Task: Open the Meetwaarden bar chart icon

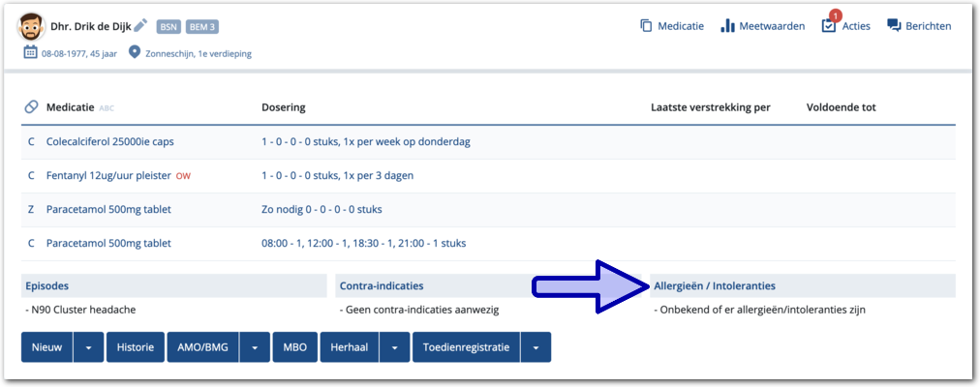Action: tap(727, 26)
